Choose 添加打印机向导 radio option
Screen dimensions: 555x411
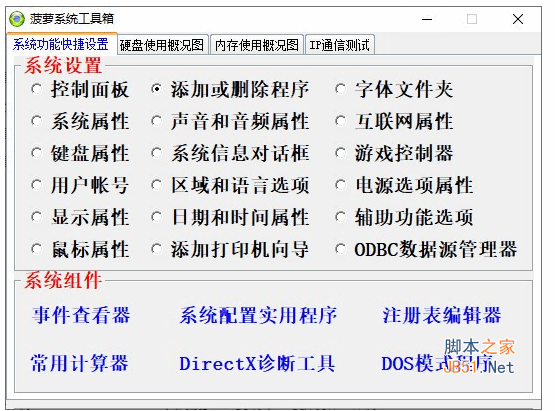click(156, 249)
